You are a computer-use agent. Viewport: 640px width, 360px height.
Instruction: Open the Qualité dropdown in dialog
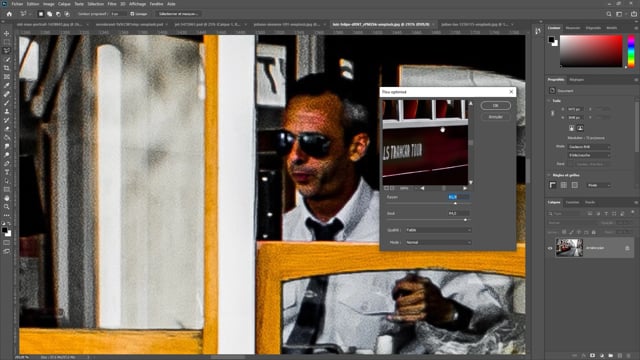[438, 230]
